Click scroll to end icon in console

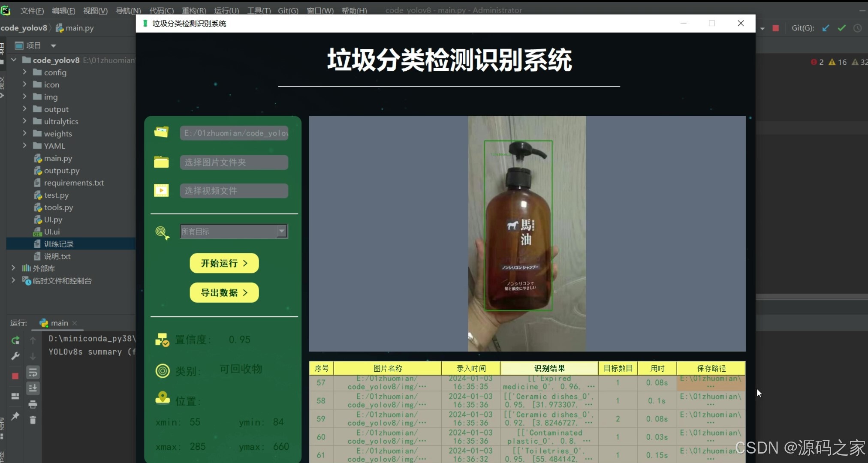[33, 388]
